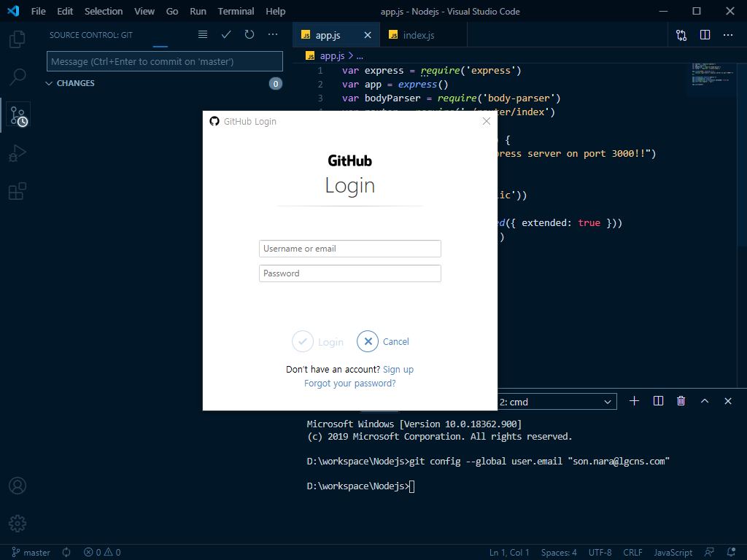The image size is (747, 560).
Task: Open Source Control more actions menu
Action: click(x=273, y=35)
